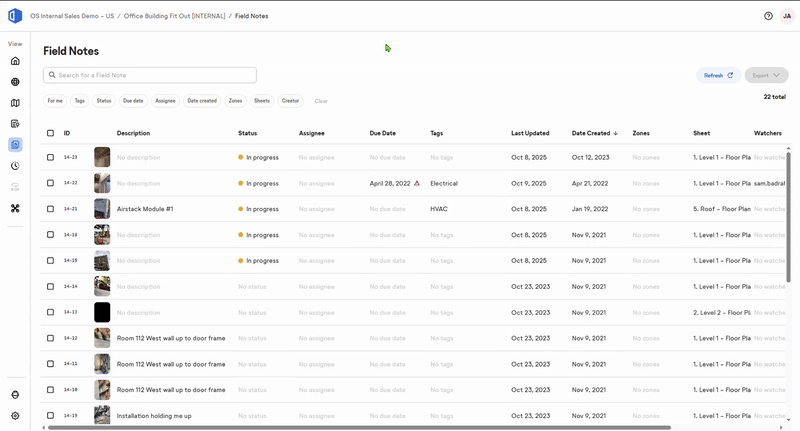
Task: Open the Home view in sidebar
Action: [x=15, y=61]
